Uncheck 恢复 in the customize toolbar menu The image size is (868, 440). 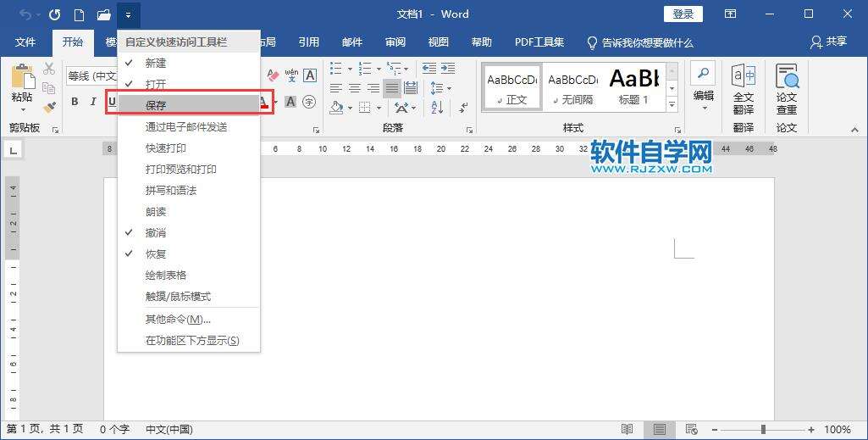coord(155,253)
